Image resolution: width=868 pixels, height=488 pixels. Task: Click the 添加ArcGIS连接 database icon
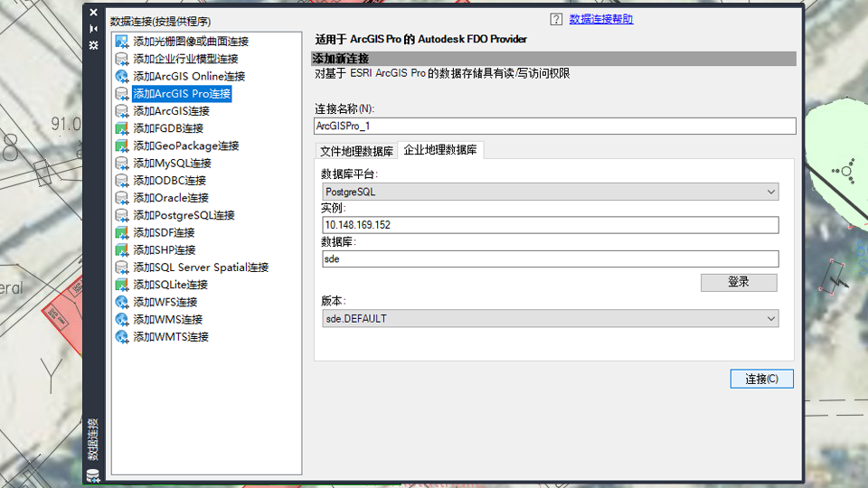tap(122, 110)
